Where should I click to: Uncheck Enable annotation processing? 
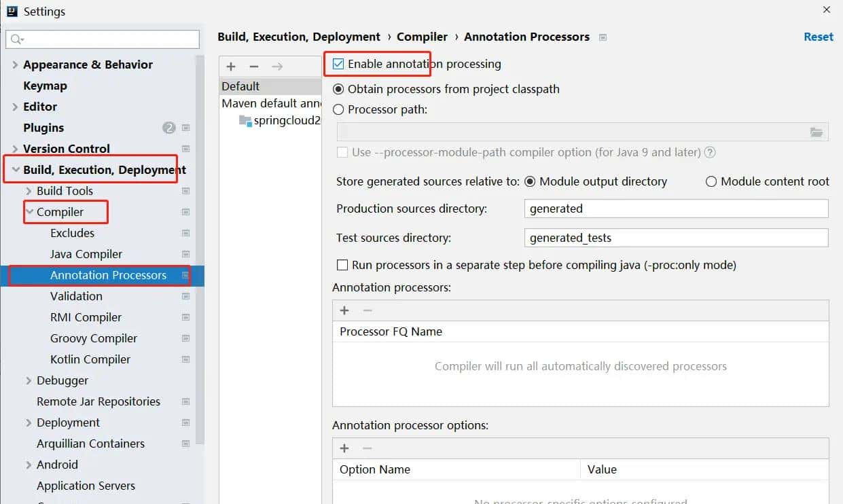tap(338, 65)
